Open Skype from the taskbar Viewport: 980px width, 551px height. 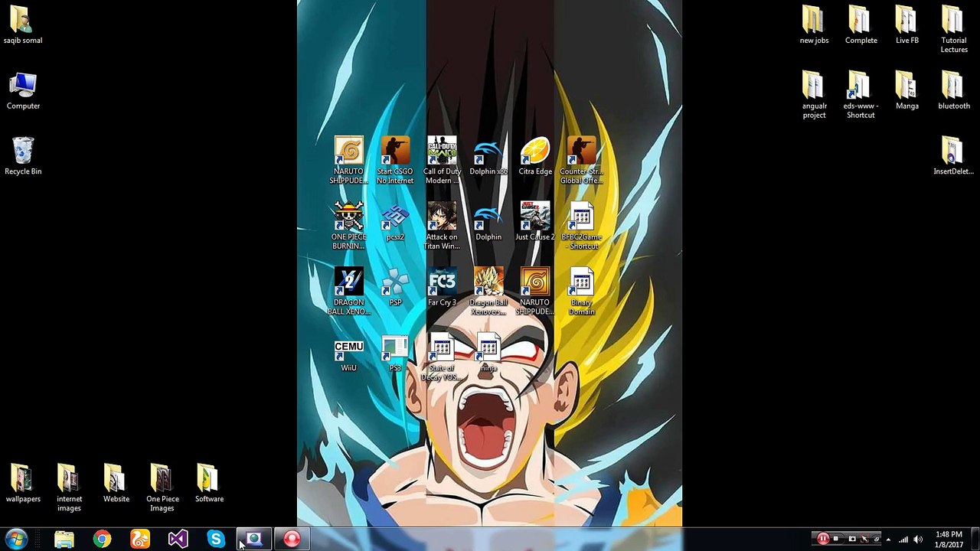(x=216, y=540)
